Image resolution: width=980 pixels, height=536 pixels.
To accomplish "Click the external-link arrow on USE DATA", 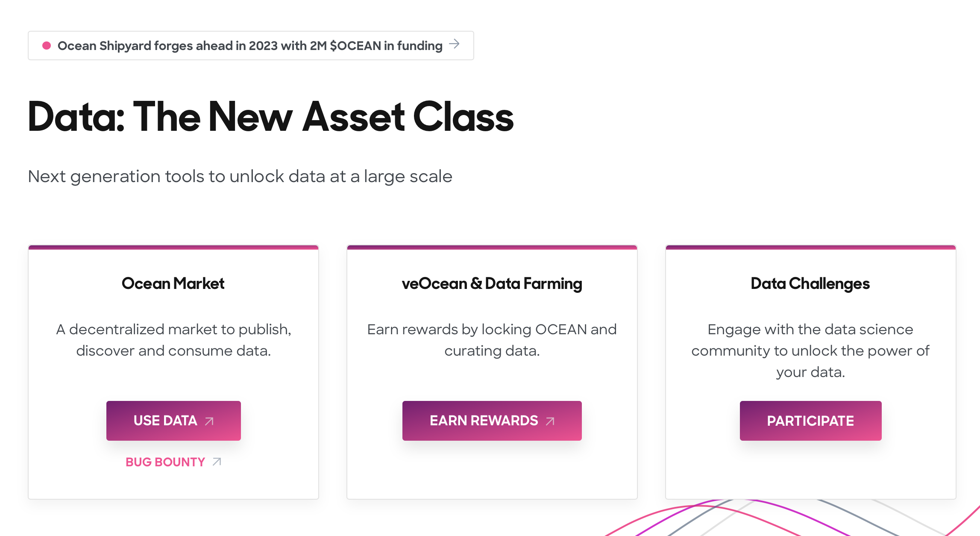I will pyautogui.click(x=209, y=421).
